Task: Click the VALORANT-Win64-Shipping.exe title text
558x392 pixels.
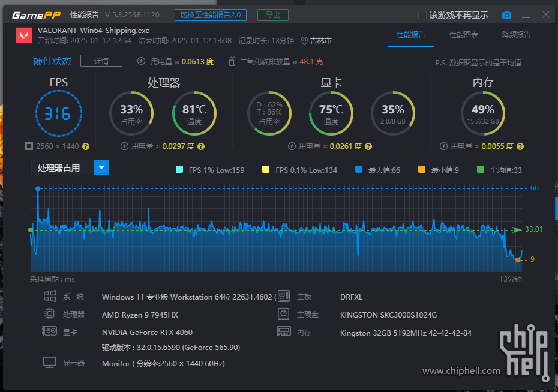Action: [x=94, y=30]
